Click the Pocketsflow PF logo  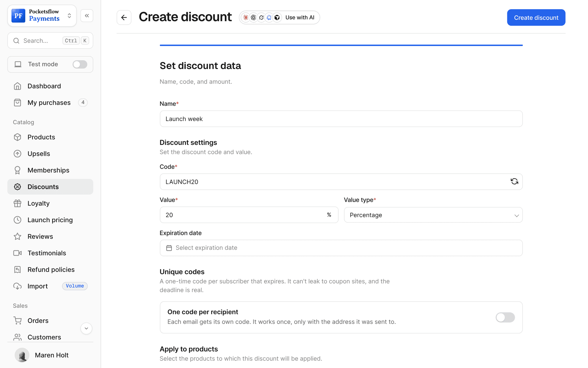click(18, 16)
